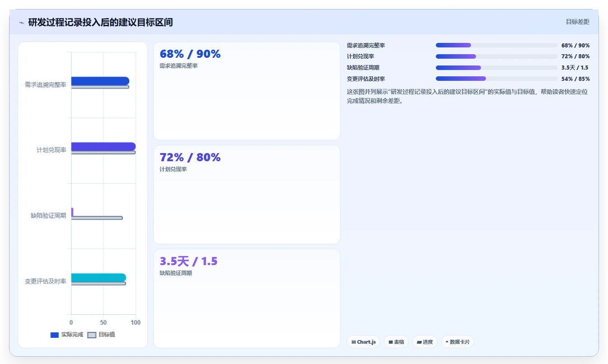Select the blue 需求追溯完整率 actual bar in chart
Screen dimensions: 608x364
[x=100, y=81]
